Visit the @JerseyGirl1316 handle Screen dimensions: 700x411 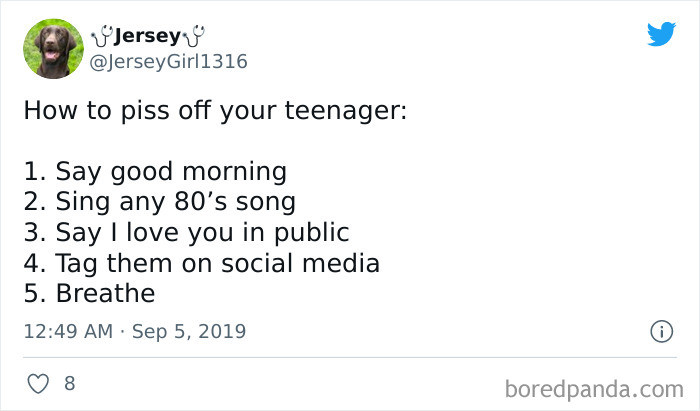[x=168, y=62]
